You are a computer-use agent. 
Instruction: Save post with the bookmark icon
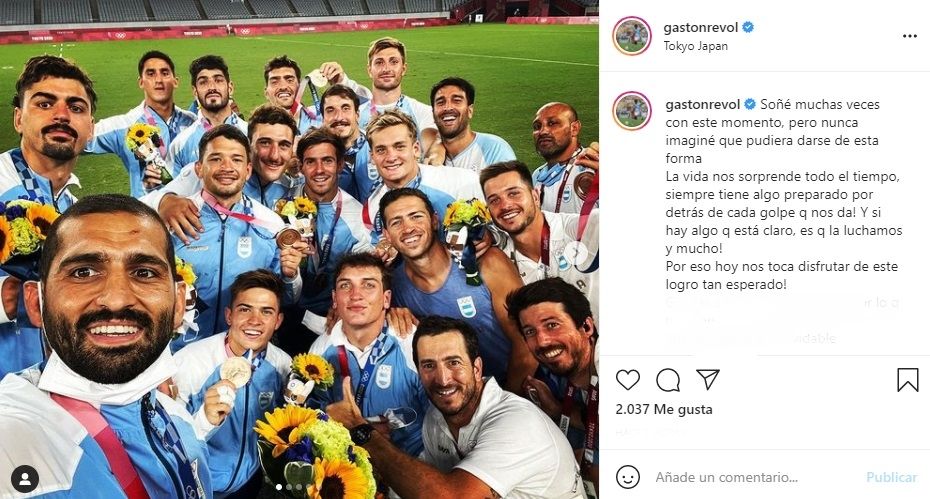tap(907, 380)
